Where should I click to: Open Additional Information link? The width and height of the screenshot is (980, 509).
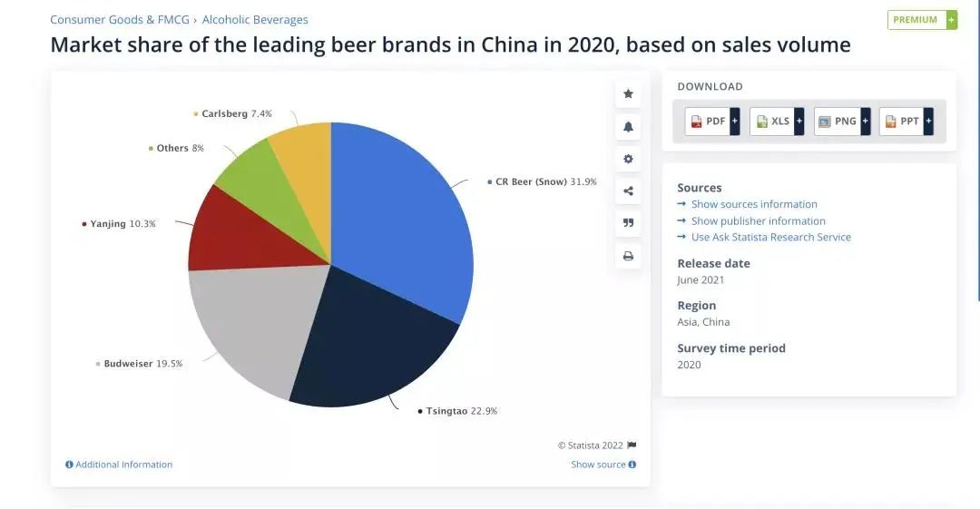[x=119, y=465]
